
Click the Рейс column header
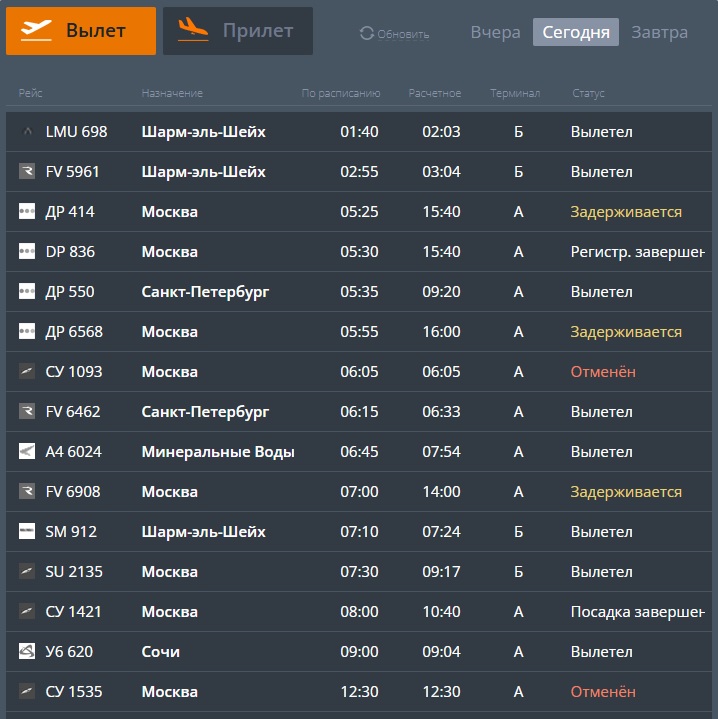pyautogui.click(x=30, y=93)
